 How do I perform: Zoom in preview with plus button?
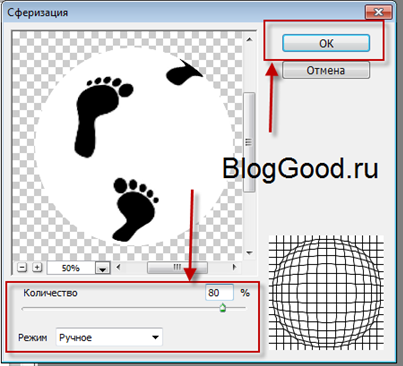(37, 267)
